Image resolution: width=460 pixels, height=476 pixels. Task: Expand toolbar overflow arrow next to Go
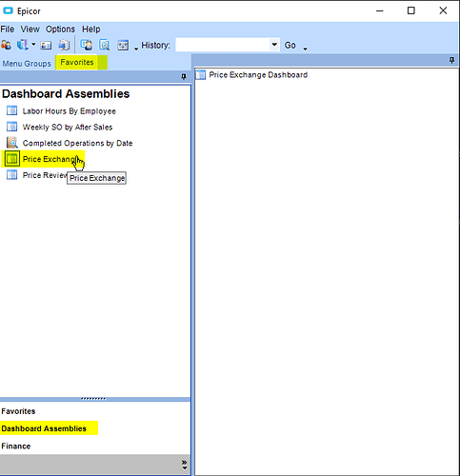coord(305,49)
